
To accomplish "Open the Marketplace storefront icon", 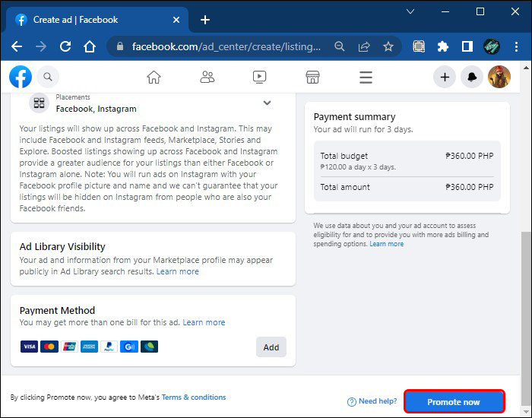I will [x=312, y=77].
